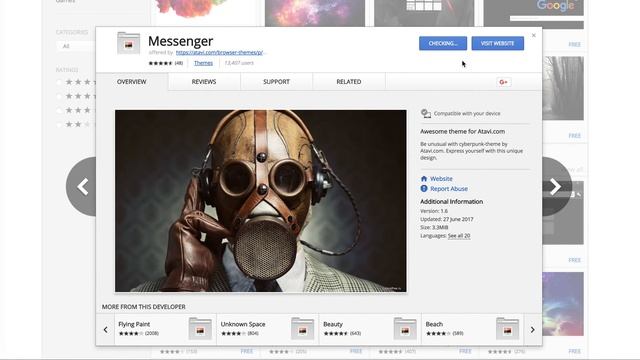This screenshot has height=360, width=640.
Task: Click the compatible device icon
Action: pos(426,113)
